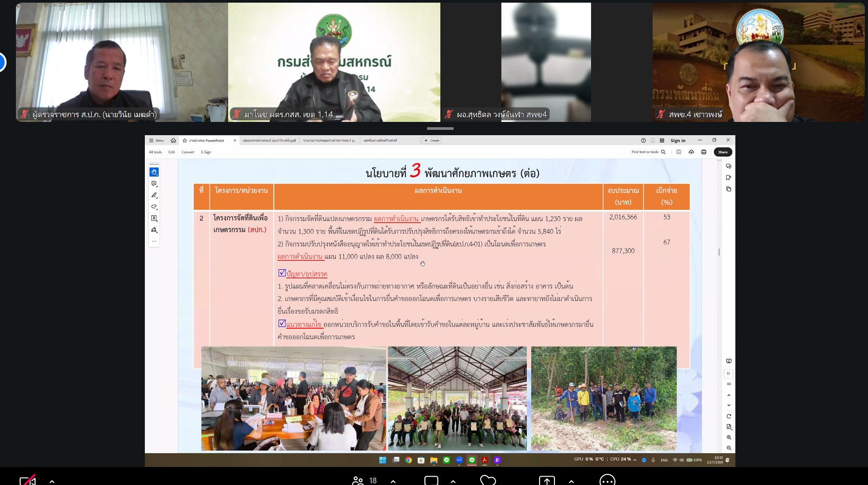
Task: Switch to the fourth document tab
Action: point(380,140)
